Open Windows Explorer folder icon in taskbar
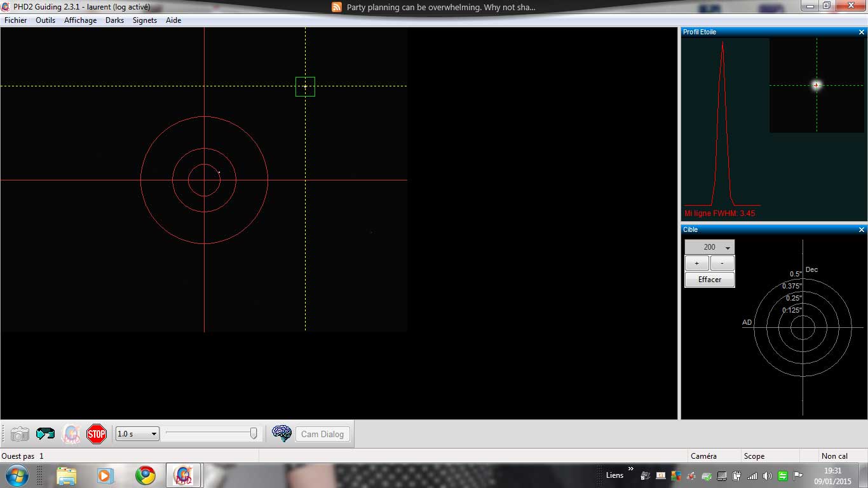 point(66,475)
